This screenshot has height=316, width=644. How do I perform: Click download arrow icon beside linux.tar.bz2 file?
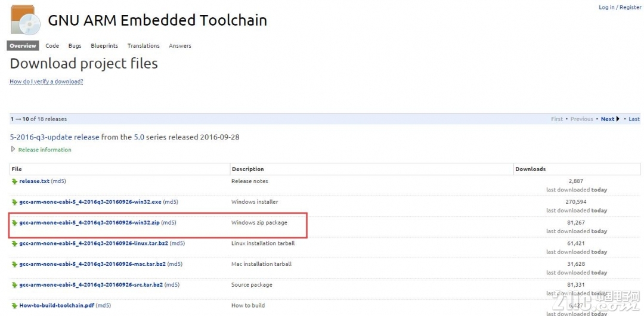click(x=14, y=244)
